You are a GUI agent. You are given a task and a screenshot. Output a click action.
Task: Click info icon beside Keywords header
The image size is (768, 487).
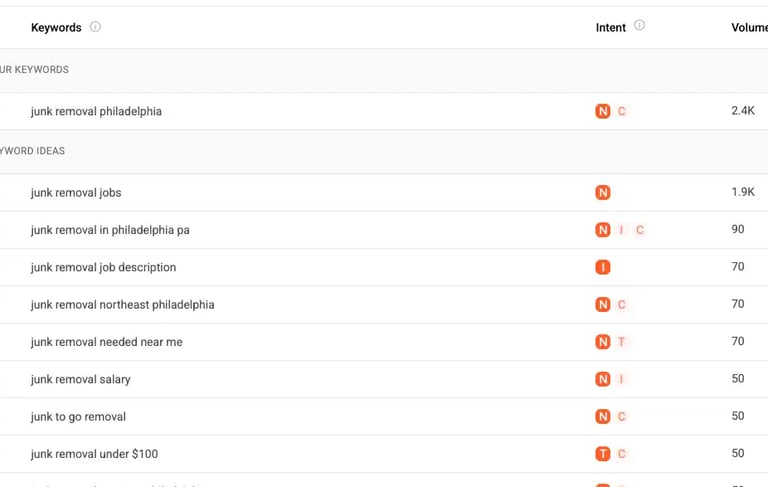tap(95, 26)
